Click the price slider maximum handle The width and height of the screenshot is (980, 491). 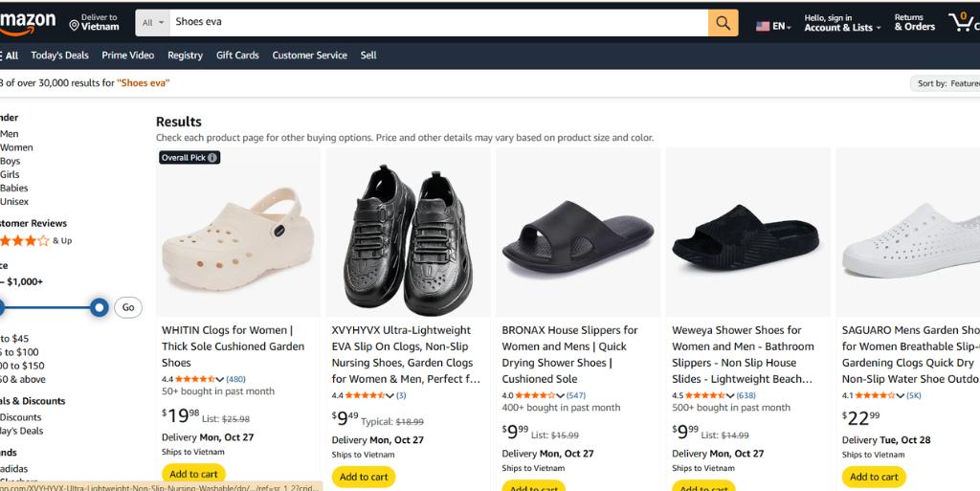99,307
